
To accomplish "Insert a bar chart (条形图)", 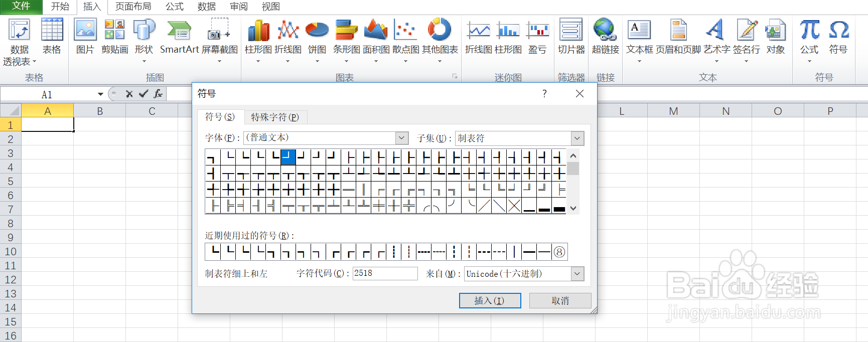I will (x=347, y=41).
